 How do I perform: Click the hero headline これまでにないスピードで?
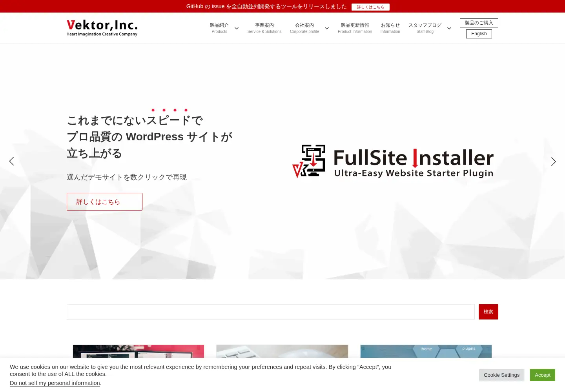click(135, 120)
